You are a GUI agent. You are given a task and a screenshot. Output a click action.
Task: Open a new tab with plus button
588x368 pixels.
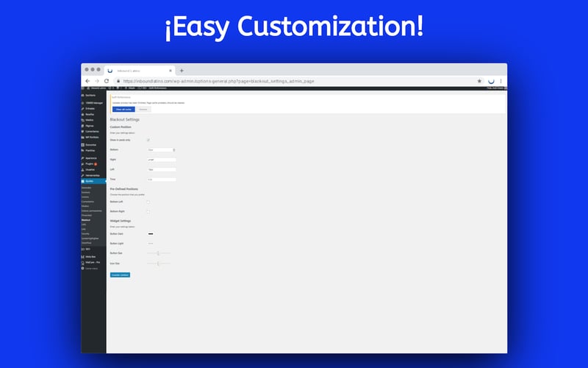(182, 71)
